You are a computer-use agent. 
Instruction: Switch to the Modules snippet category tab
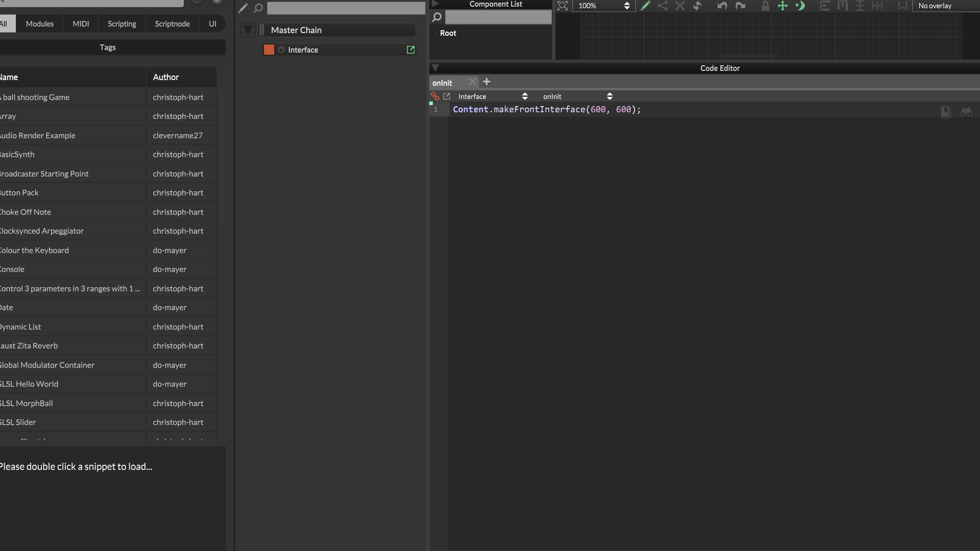(40, 23)
